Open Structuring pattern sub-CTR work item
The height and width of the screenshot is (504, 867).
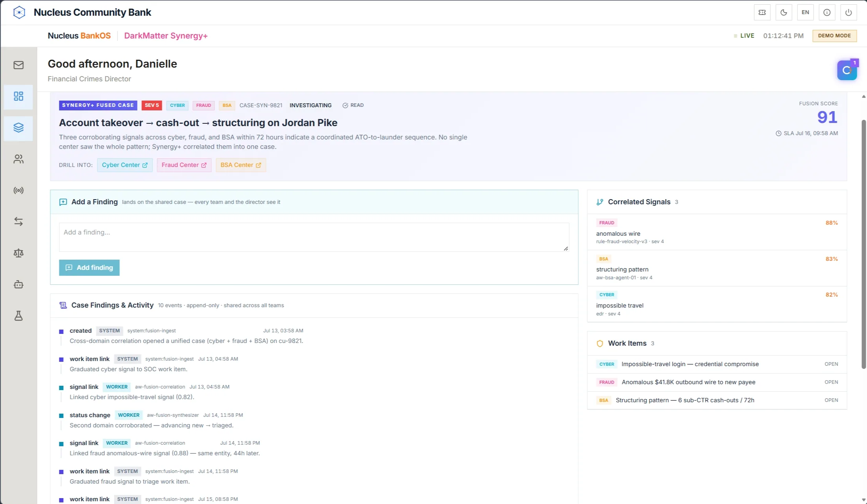pos(717,400)
